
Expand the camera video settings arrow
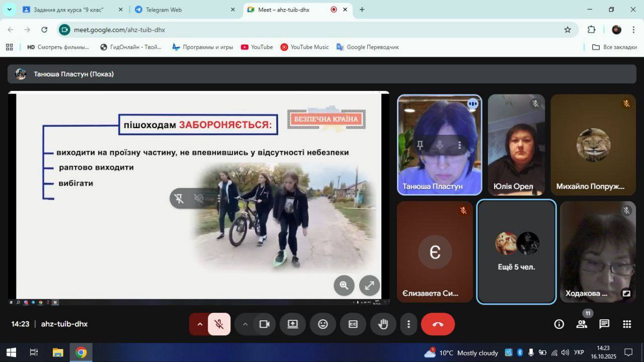(245, 324)
